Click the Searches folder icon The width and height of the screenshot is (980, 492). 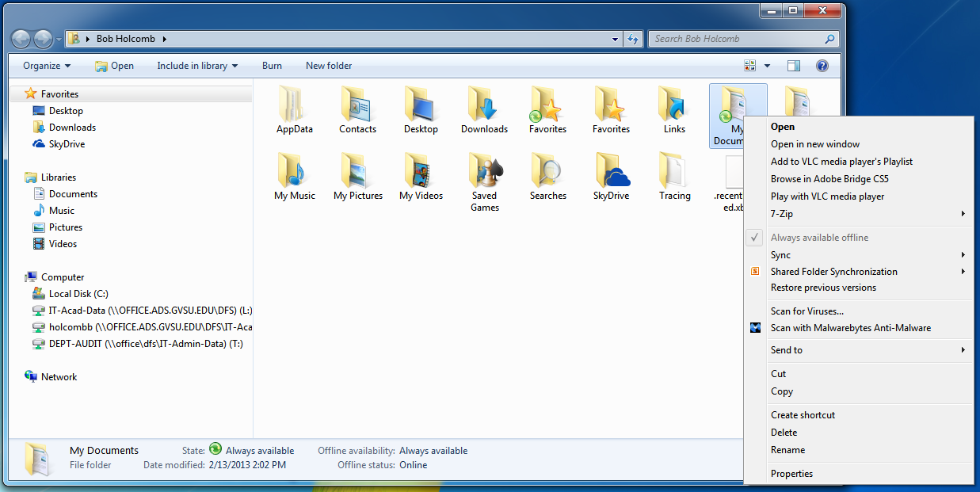pos(547,170)
